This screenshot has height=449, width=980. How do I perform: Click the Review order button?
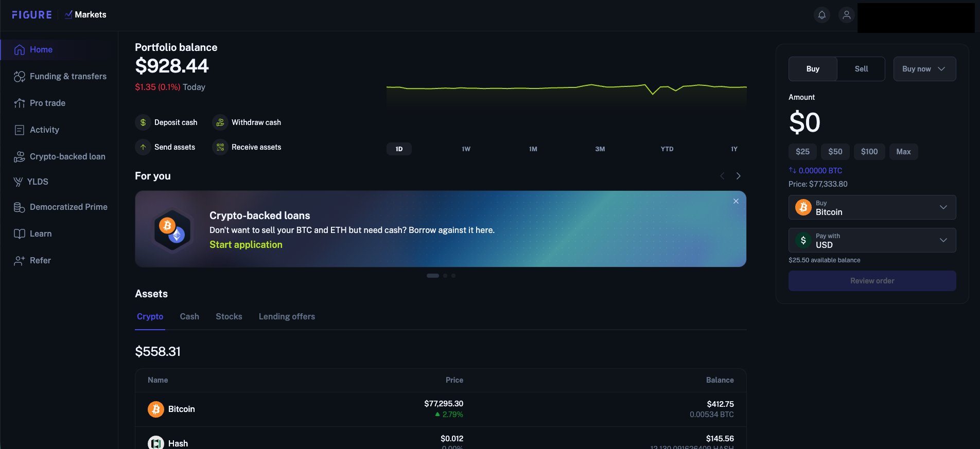tap(872, 281)
